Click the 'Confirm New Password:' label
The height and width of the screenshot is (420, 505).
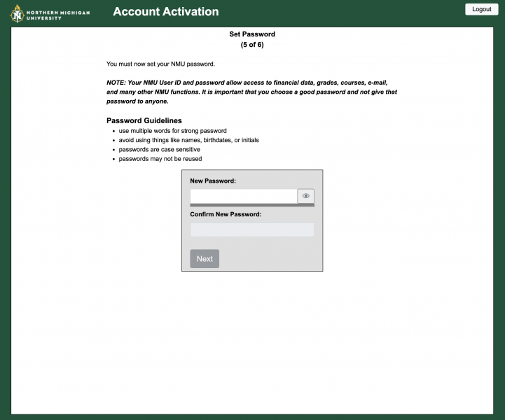point(226,214)
